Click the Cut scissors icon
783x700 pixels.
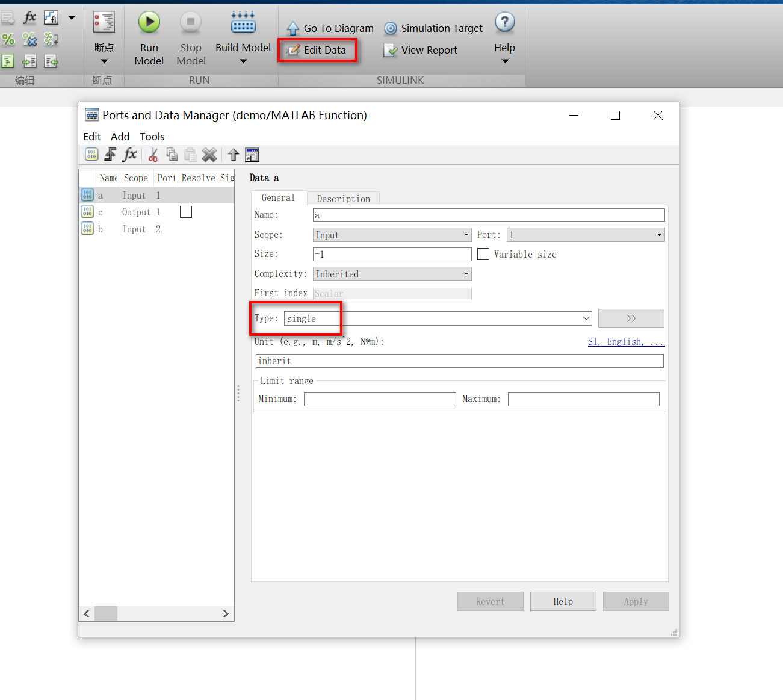point(153,155)
